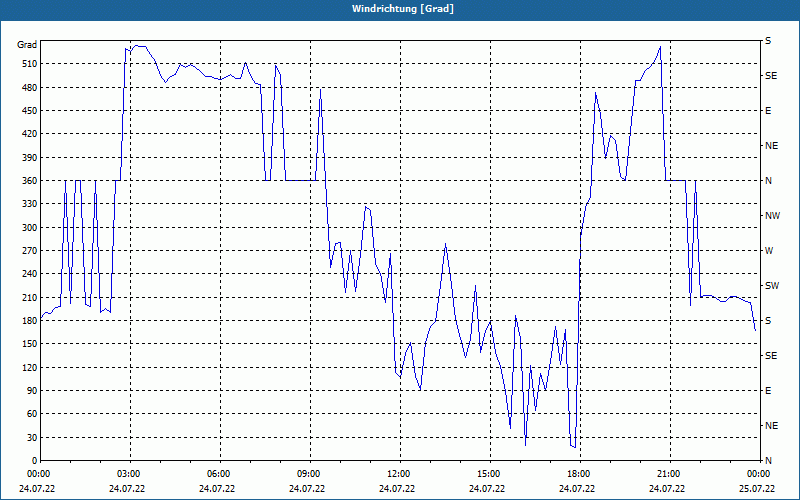Click the E compass label level with 90
Screen dimensions: 800x500
coord(768,391)
